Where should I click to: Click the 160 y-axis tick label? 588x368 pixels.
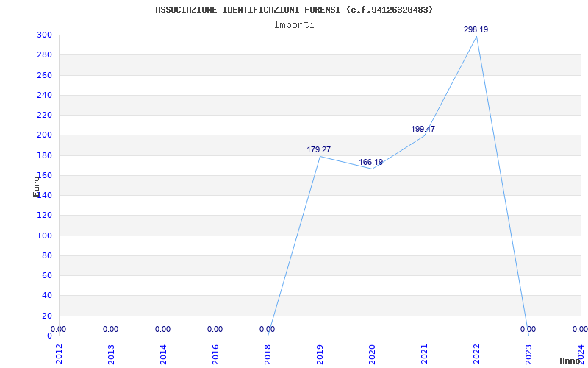pos(44,175)
